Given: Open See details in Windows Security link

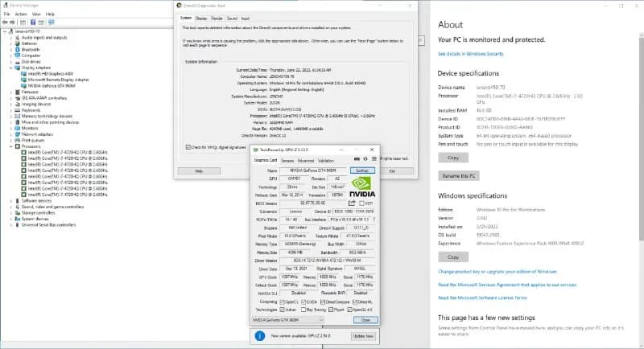Looking at the screenshot, I should (470, 54).
